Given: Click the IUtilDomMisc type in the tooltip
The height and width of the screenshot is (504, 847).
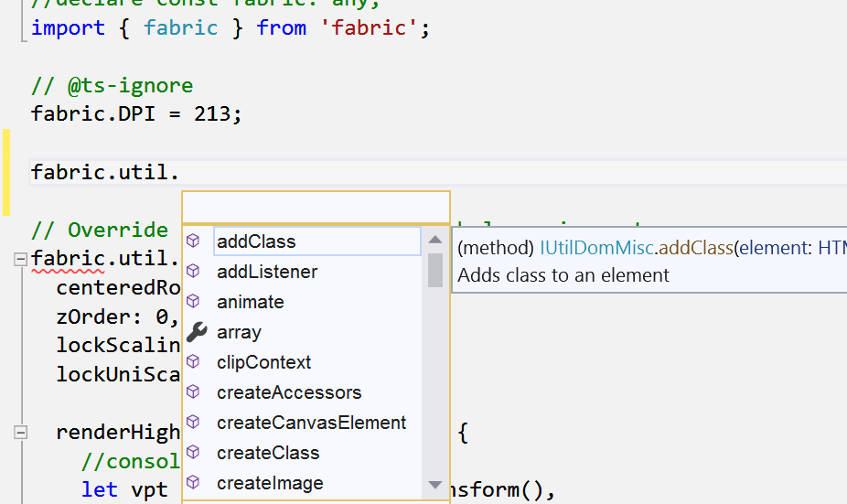Looking at the screenshot, I should coord(597,247).
